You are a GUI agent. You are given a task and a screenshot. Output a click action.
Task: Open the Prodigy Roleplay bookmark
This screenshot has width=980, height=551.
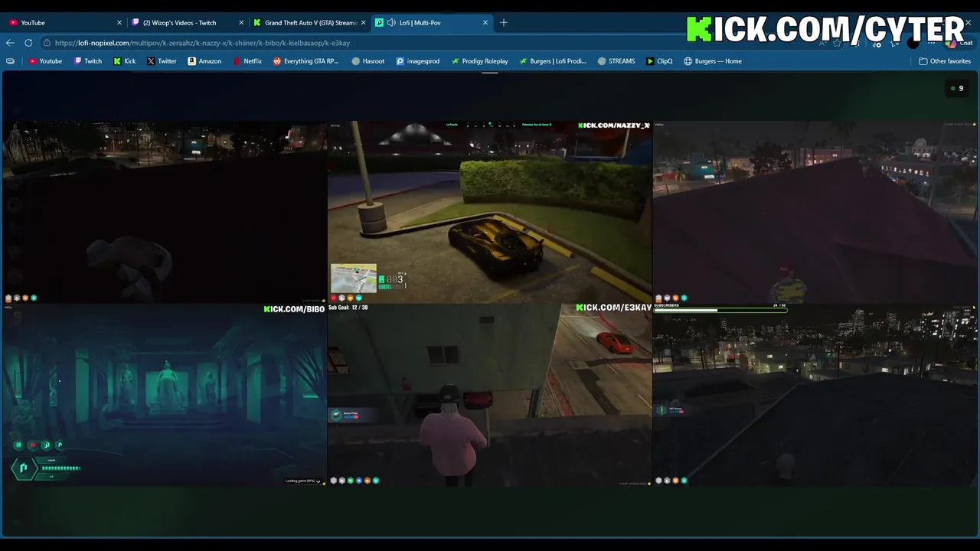tap(479, 61)
